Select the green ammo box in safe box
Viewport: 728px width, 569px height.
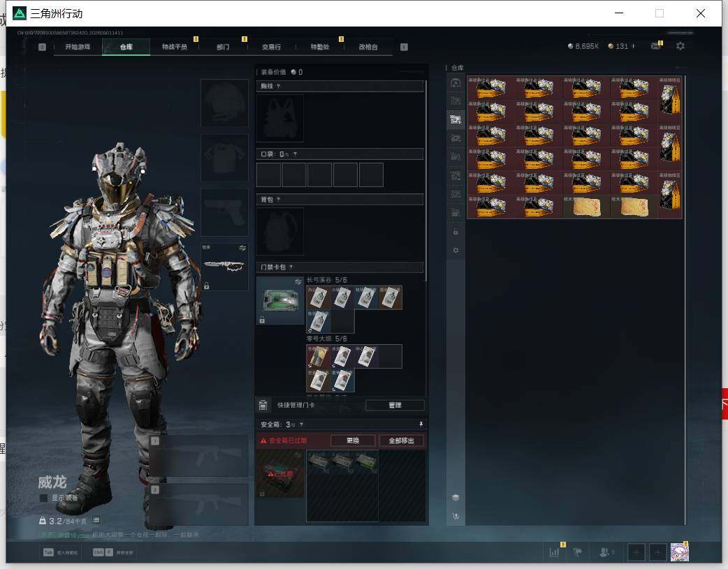(x=366, y=461)
